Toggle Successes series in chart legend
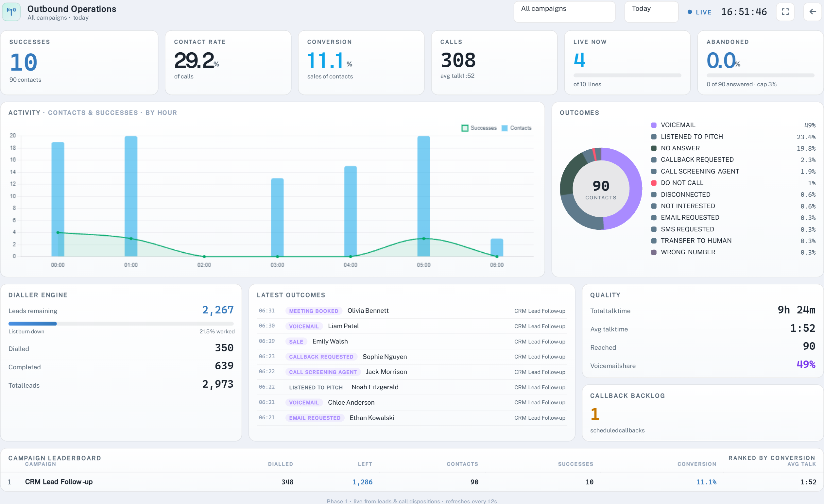 (479, 128)
